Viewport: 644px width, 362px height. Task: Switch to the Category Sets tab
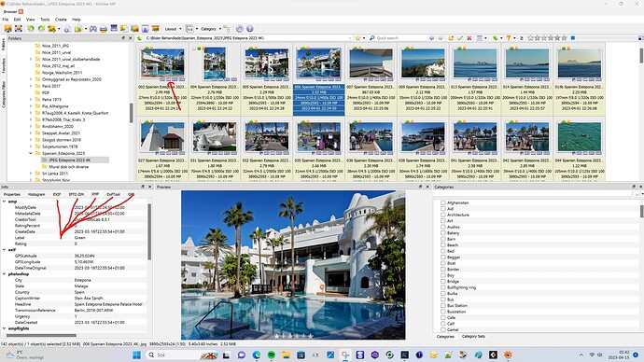[473, 336]
